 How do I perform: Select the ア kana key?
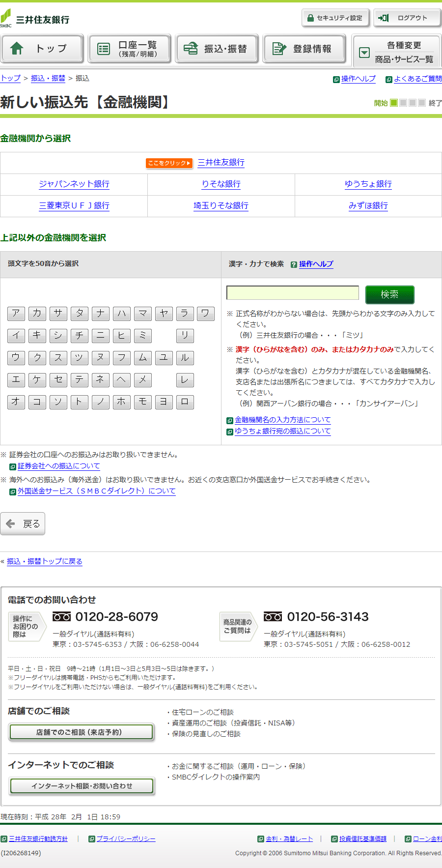click(16, 314)
